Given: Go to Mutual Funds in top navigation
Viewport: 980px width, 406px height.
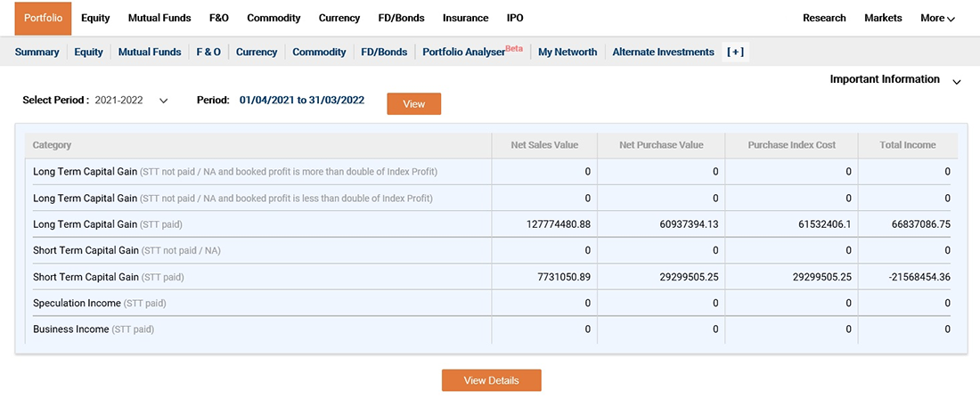Looking at the screenshot, I should [x=159, y=18].
